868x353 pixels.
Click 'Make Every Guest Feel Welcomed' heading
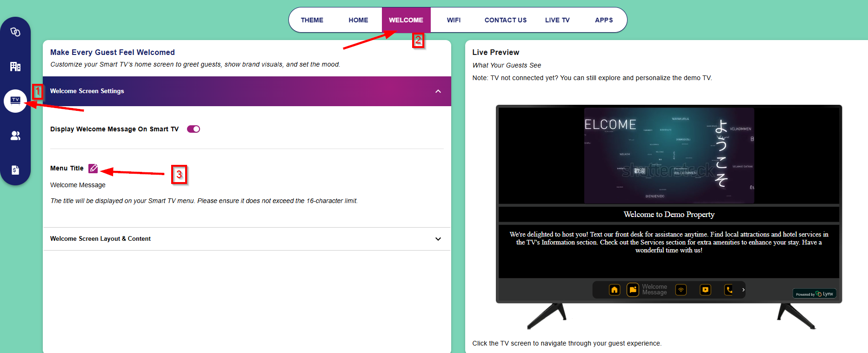(113, 52)
